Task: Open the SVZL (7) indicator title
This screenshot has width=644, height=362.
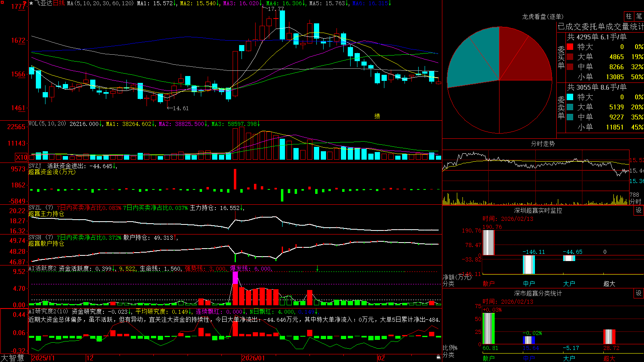Action: tap(41, 208)
